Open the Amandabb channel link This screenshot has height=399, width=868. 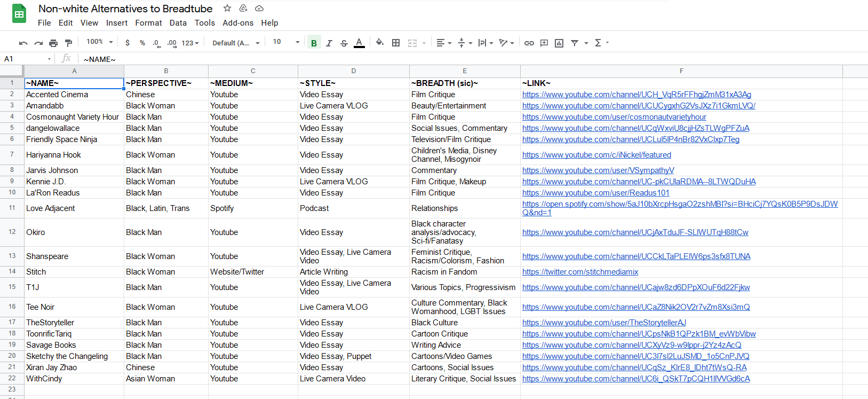tap(639, 106)
